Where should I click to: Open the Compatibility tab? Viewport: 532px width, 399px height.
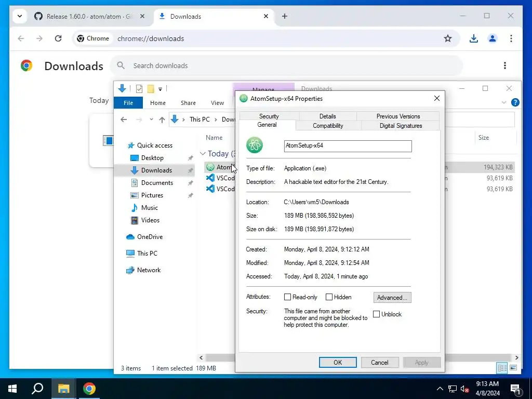pos(328,126)
